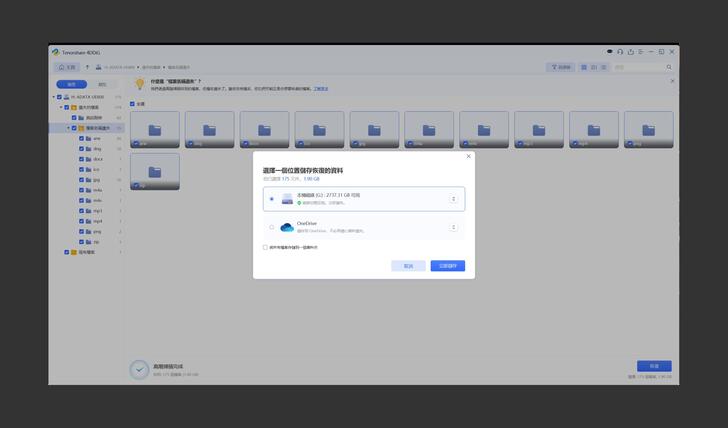Tick the checkbox below the OneDrive option
This screenshot has width=728, height=428.
pyautogui.click(x=265, y=247)
